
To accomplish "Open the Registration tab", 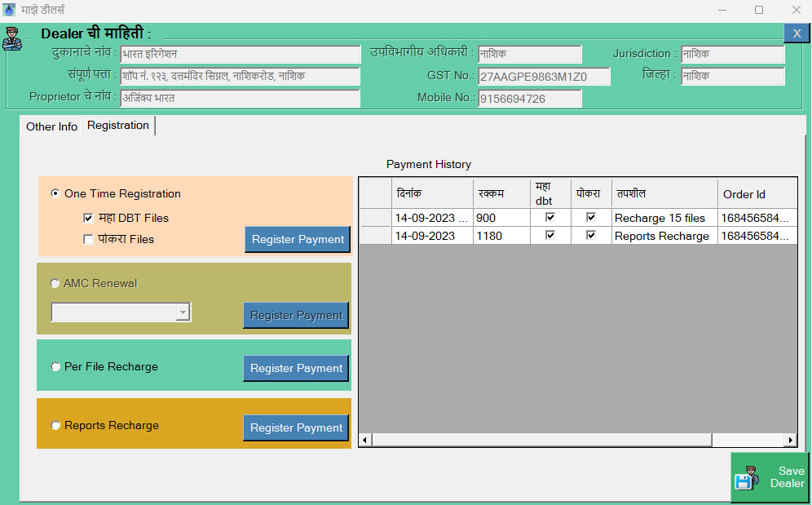I will pos(118,125).
